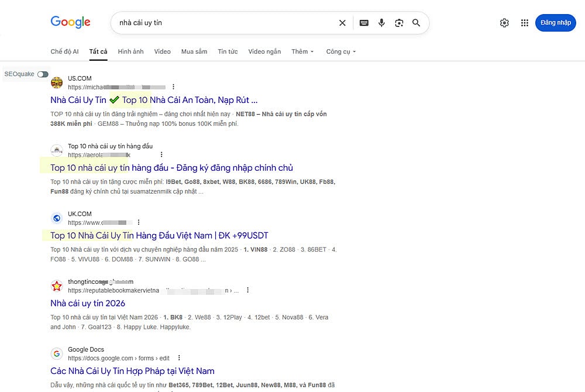The height and width of the screenshot is (392, 585).
Task: Click the UK.COM site name
Action: (80, 214)
